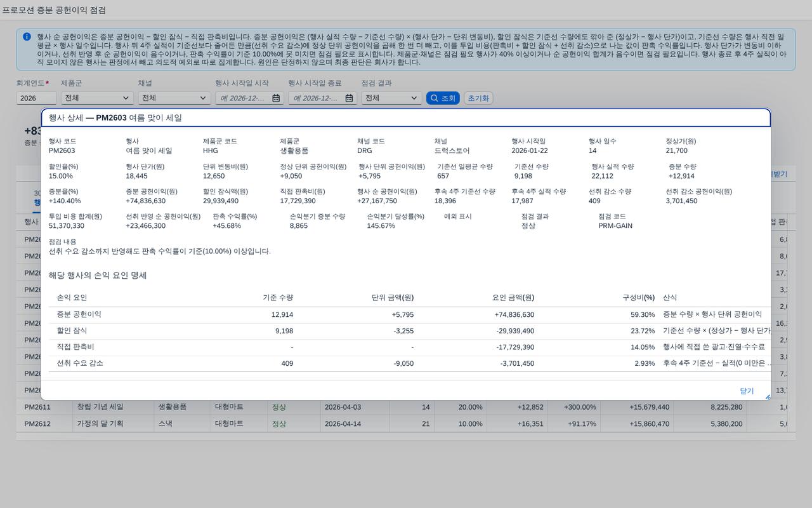
Task: Click the 구성비 value 59.30%
Action: click(x=643, y=315)
